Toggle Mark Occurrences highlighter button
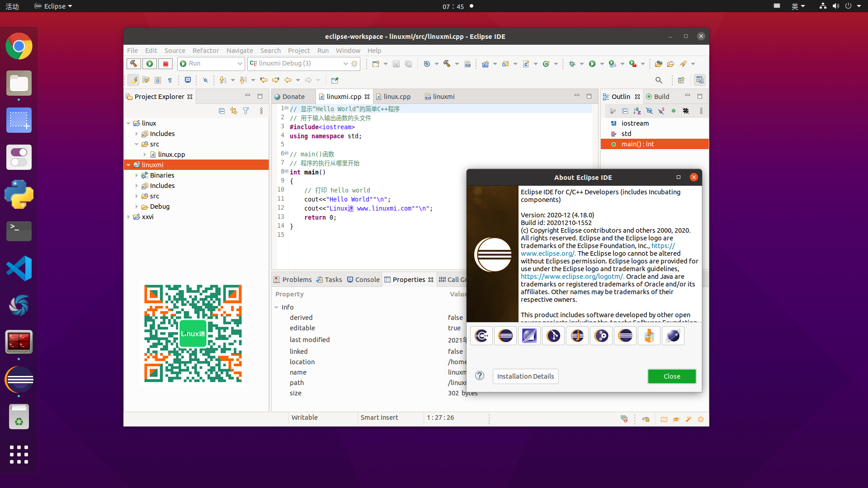 tap(133, 80)
